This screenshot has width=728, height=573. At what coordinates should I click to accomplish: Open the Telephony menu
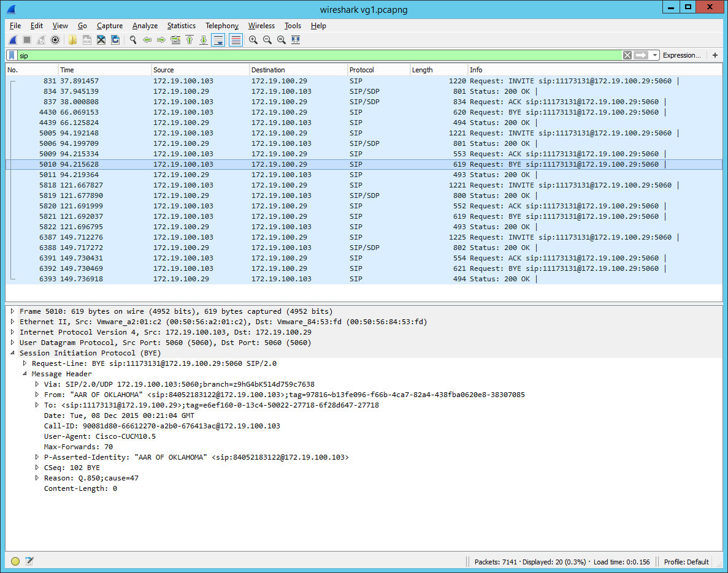click(x=222, y=26)
